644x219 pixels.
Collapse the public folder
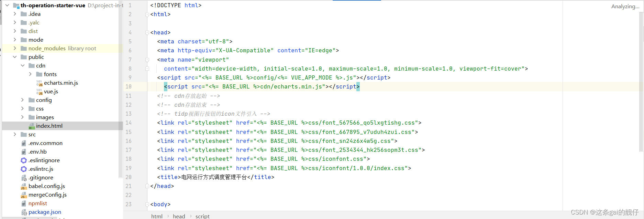click(15, 57)
